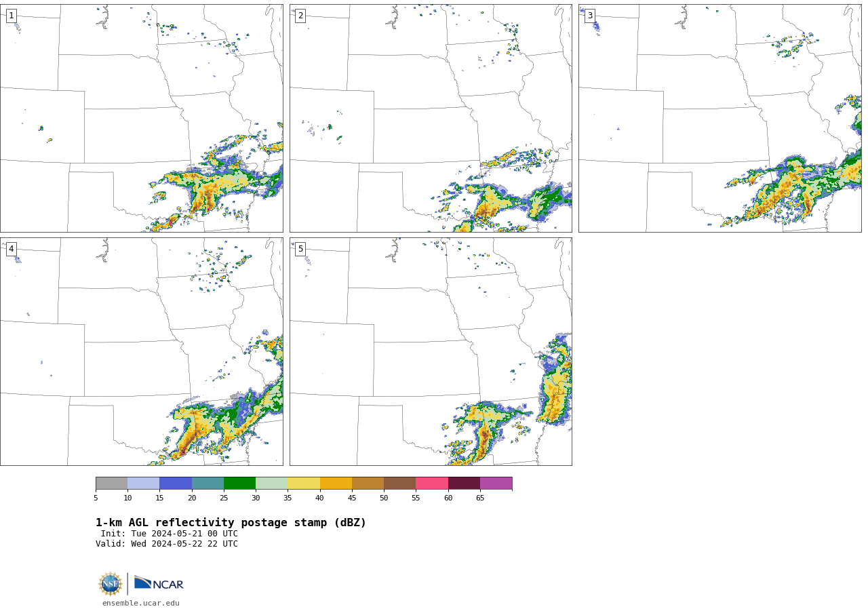Screen dimensions: 868x611
Task: Click the colorbar tick label '65'
Action: (x=480, y=498)
